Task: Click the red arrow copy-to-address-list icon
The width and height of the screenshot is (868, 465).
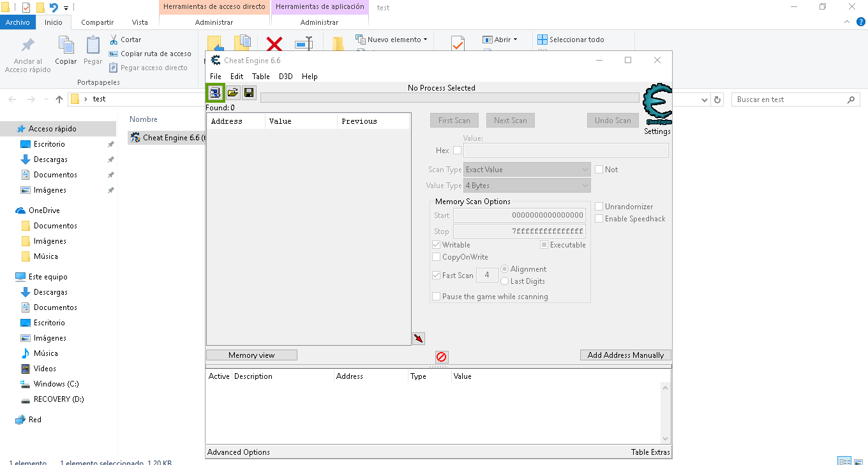Action: [x=419, y=338]
